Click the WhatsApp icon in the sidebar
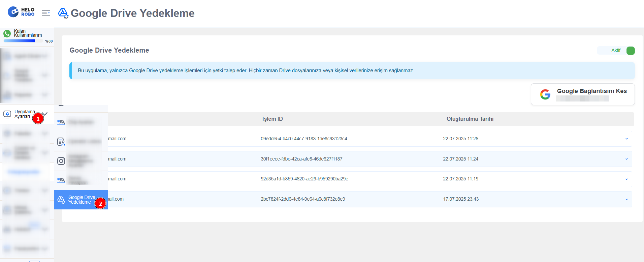 coord(7,34)
